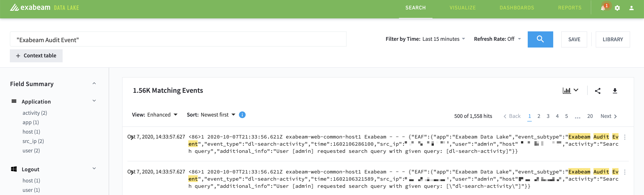
Task: Open the search LIBRARY
Action: tap(612, 39)
